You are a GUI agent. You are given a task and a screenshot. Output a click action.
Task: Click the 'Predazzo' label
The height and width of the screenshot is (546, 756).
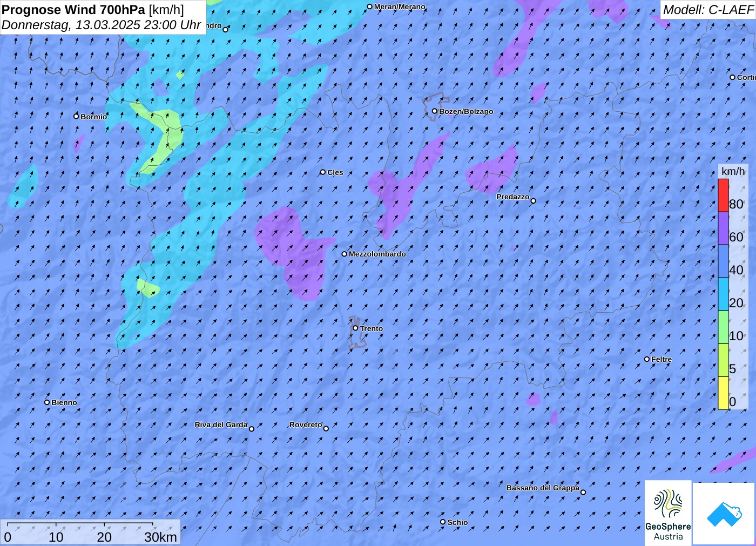(x=513, y=197)
